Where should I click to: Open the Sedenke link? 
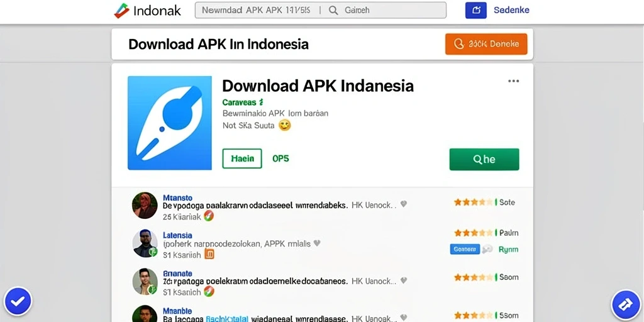(511, 10)
